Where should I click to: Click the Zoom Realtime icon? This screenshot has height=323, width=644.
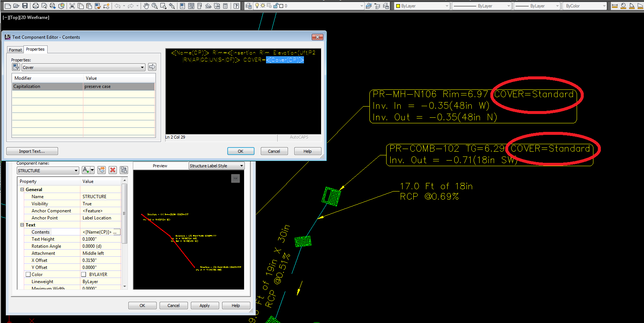pos(155,6)
